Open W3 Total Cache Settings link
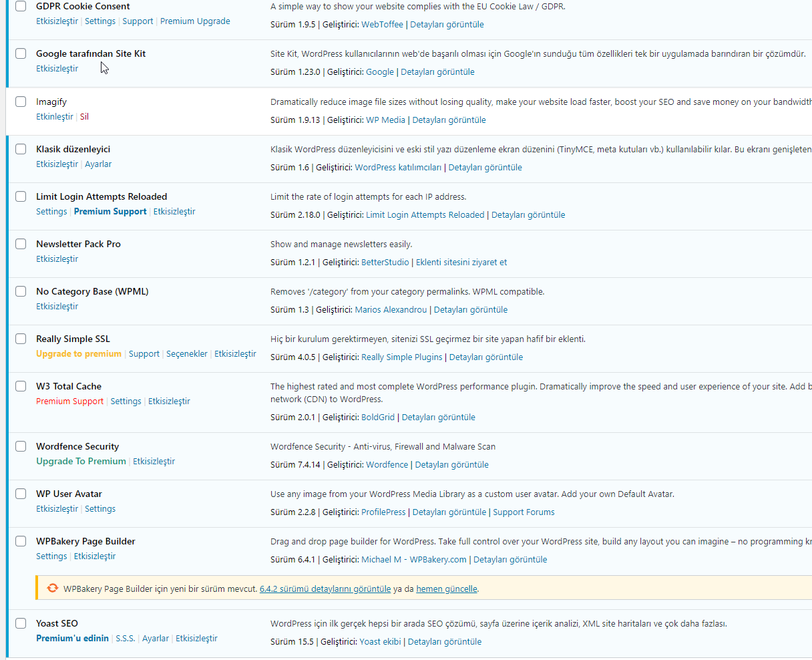The width and height of the screenshot is (812, 660). (126, 401)
